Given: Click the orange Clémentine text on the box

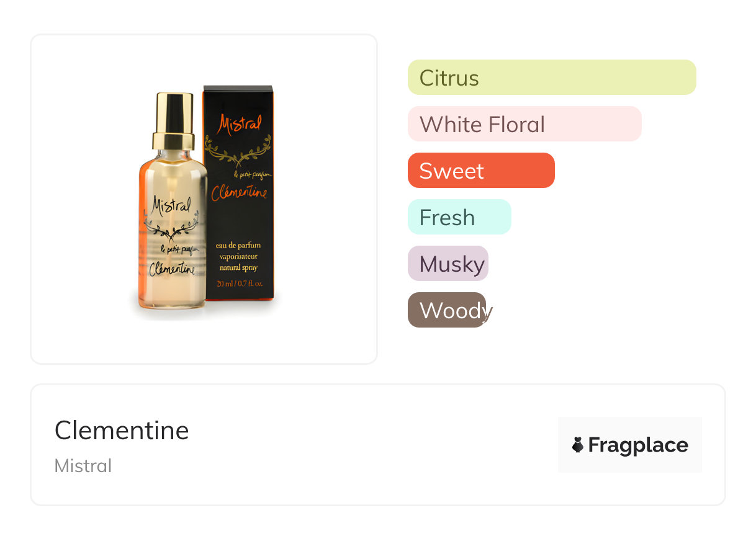Looking at the screenshot, I should point(239,193).
